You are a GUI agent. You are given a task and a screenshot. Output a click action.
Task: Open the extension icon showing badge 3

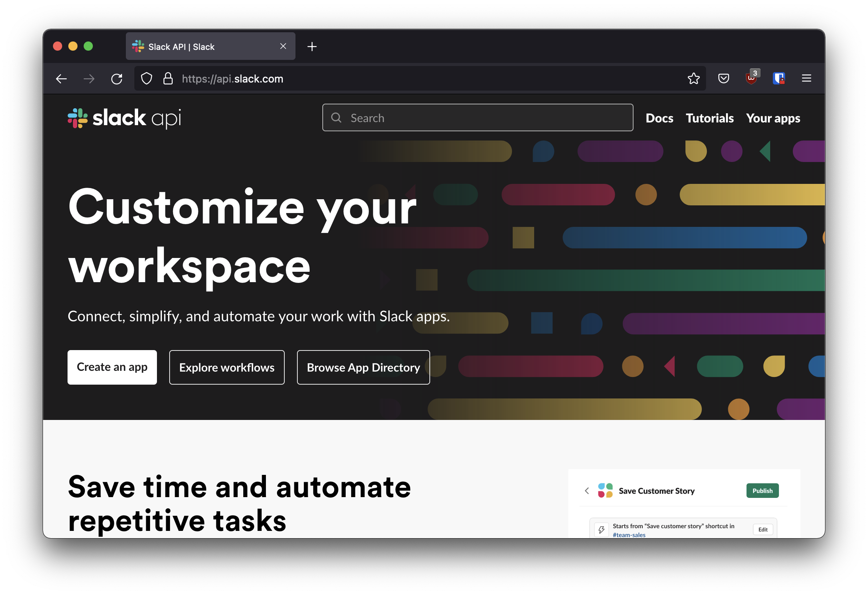pyautogui.click(x=751, y=78)
